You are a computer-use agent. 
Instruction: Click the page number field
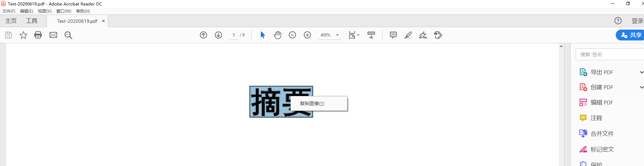coord(234,35)
